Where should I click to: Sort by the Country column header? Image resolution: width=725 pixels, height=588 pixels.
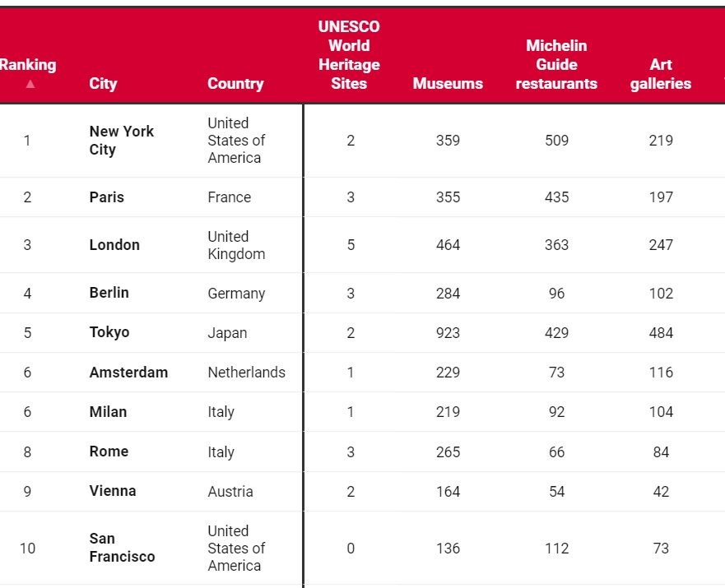click(235, 83)
